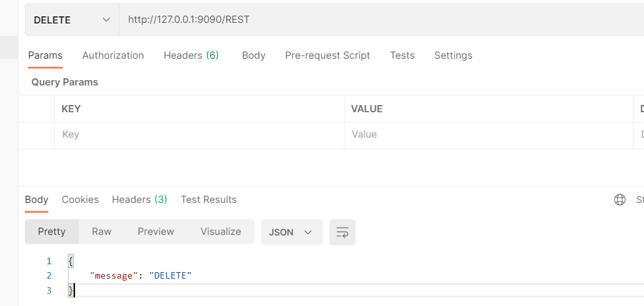Toggle the wrap lines icon
The image size is (644, 306).
[342, 232]
